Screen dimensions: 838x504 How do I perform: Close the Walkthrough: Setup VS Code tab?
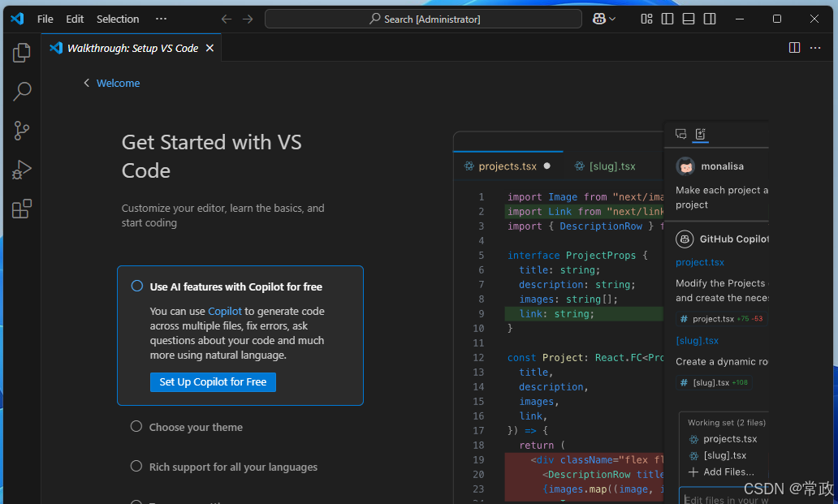(210, 48)
